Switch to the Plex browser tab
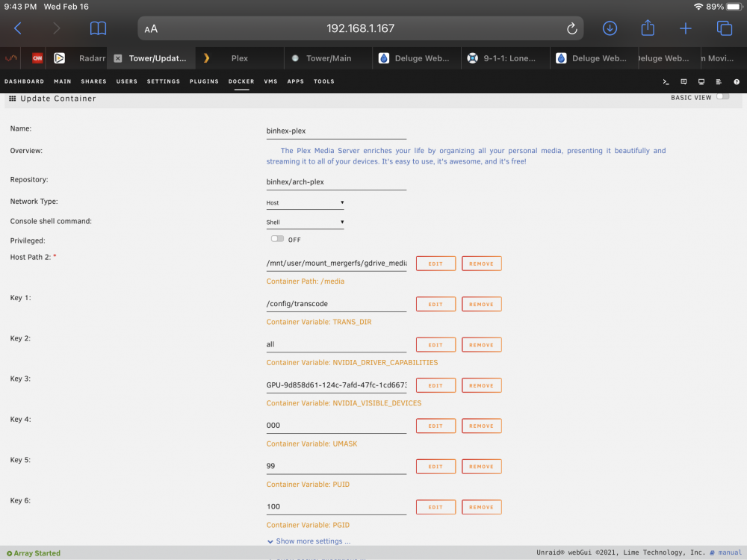The width and height of the screenshot is (747, 560). 240,58
